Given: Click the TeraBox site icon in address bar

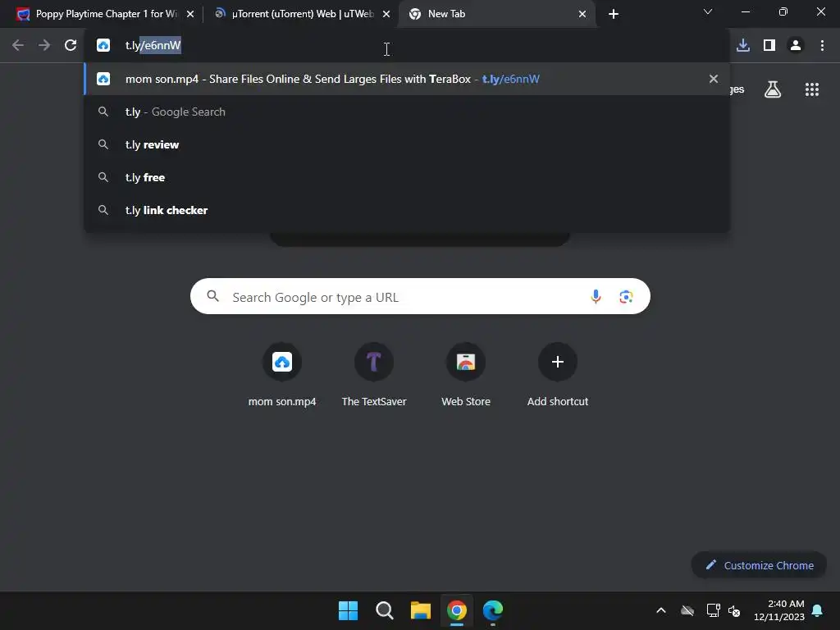Looking at the screenshot, I should pyautogui.click(x=103, y=46).
